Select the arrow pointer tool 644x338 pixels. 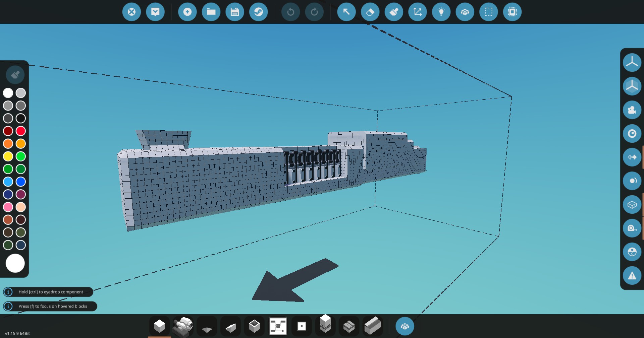(x=346, y=12)
